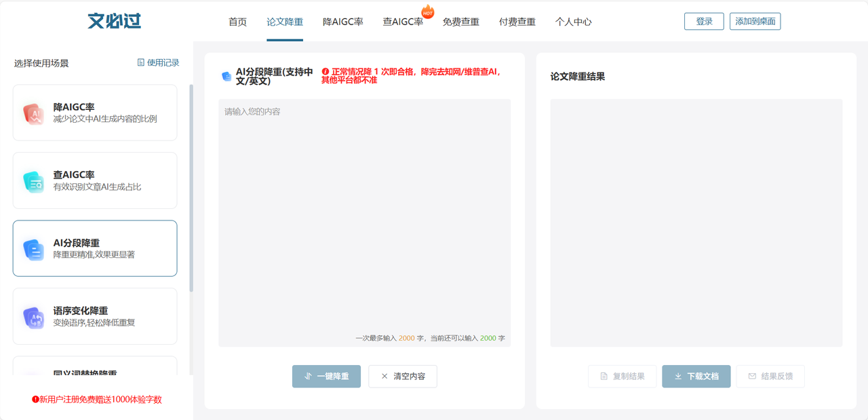Click the 新用户注册免费赠送1000体验字数 notice
The height and width of the screenshot is (420, 868).
[97, 400]
